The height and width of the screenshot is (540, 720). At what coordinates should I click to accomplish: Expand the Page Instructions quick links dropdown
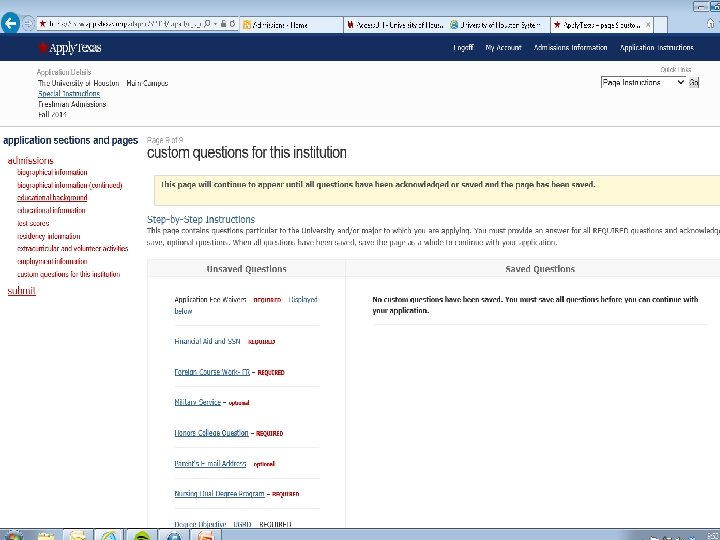pyautogui.click(x=643, y=82)
